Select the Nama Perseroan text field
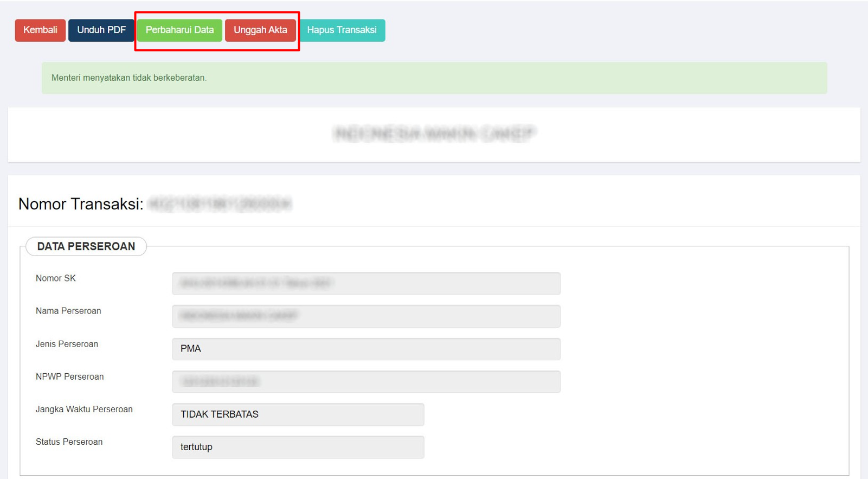The image size is (868, 479). pyautogui.click(x=366, y=316)
